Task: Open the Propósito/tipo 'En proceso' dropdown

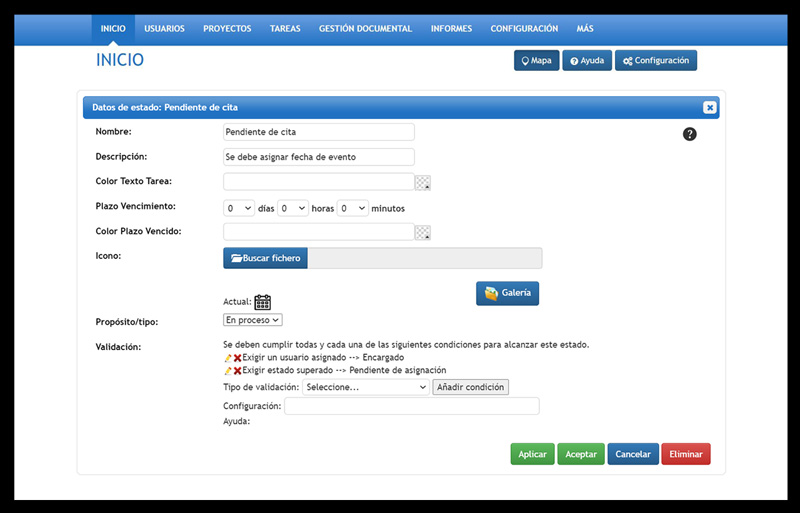Action: pos(253,320)
